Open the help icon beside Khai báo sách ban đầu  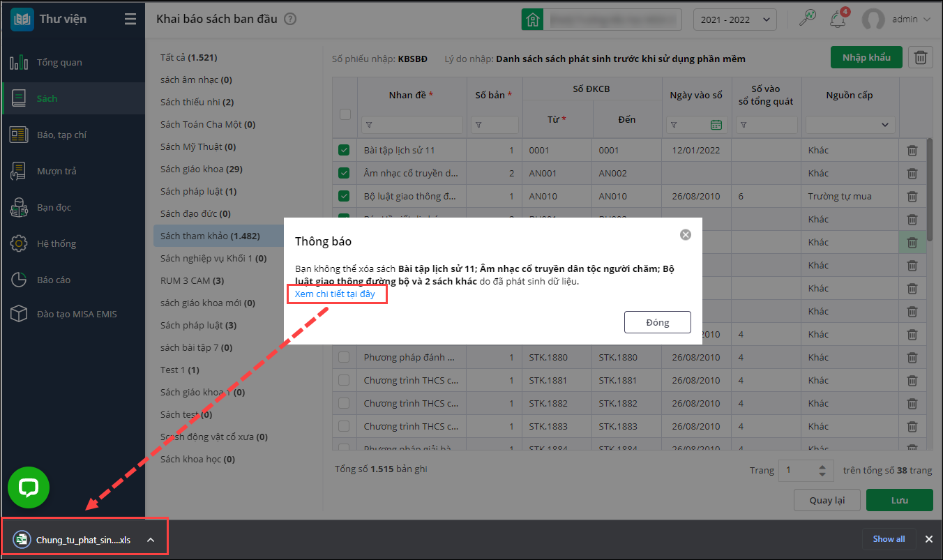click(x=290, y=20)
